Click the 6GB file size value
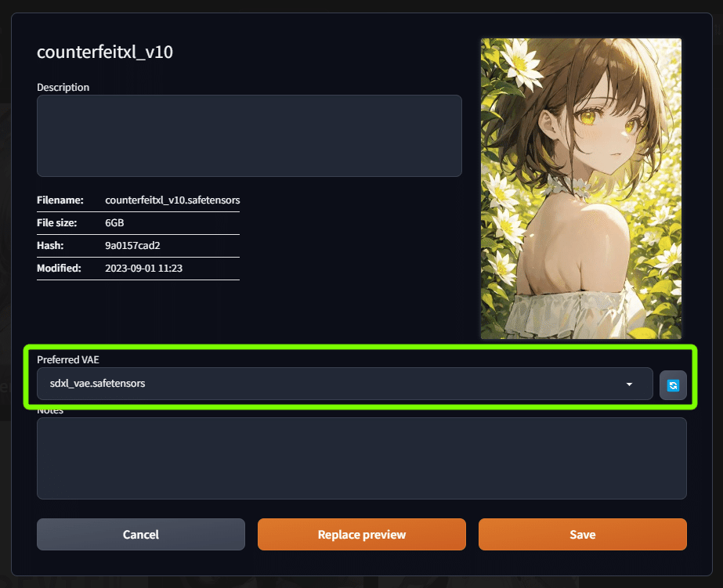723x588 pixels. coord(114,223)
